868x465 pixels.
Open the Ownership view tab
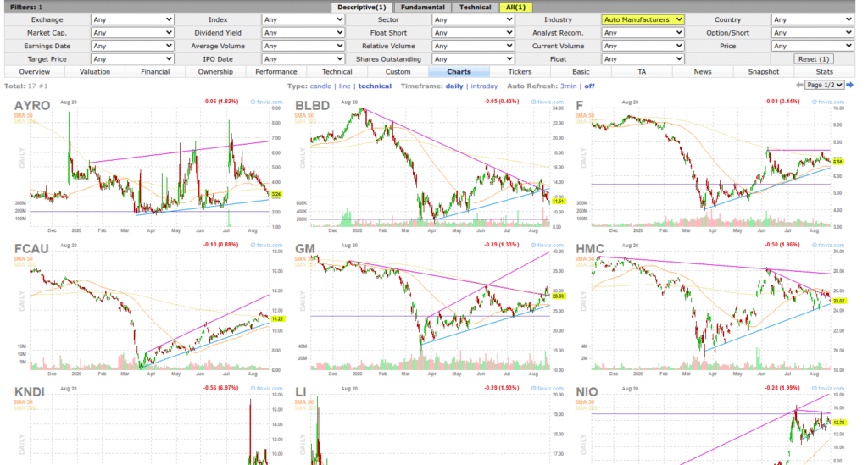point(215,72)
